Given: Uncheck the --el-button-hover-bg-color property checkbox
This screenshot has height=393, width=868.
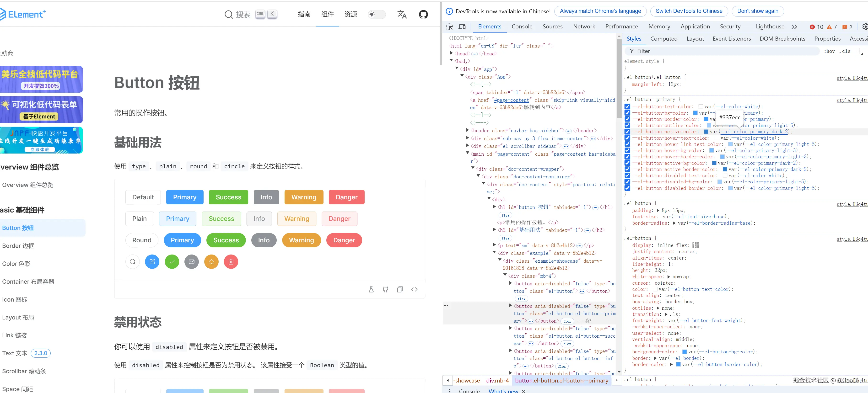Looking at the screenshot, I should pos(627,150).
